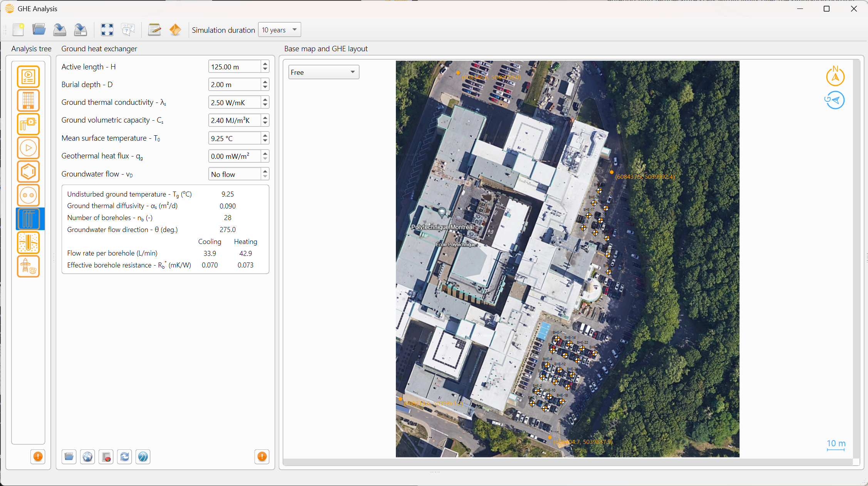Toggle fullscreen with the four-arrows icon
Screen dimensions: 868x486
click(x=107, y=30)
